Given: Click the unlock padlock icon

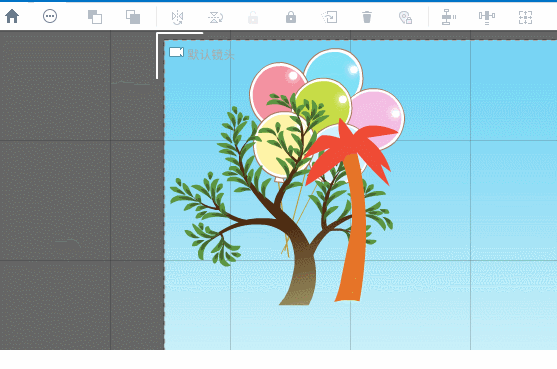Looking at the screenshot, I should [253, 17].
